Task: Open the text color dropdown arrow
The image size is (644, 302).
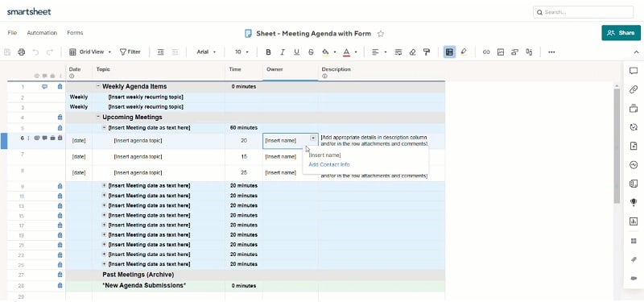Action: [x=356, y=52]
